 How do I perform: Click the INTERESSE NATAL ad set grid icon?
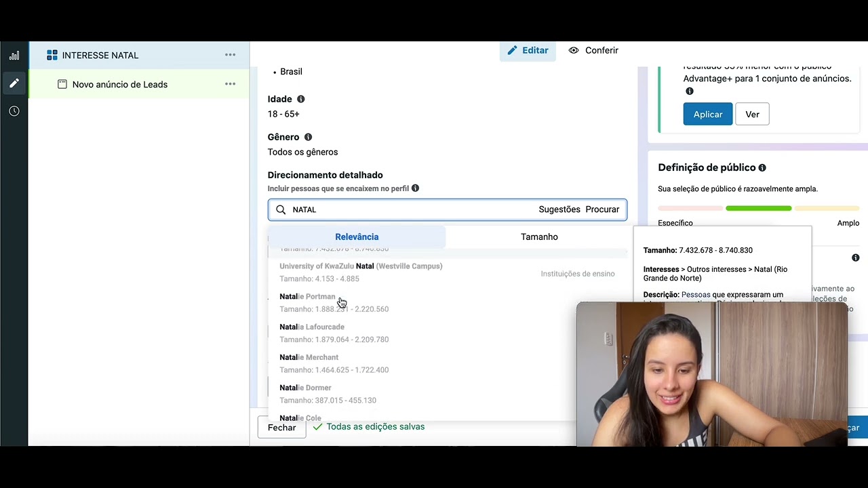(x=52, y=56)
